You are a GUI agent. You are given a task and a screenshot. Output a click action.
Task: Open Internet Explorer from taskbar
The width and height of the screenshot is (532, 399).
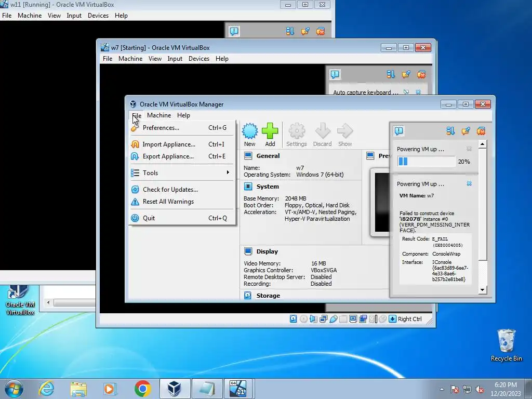[x=46, y=389]
